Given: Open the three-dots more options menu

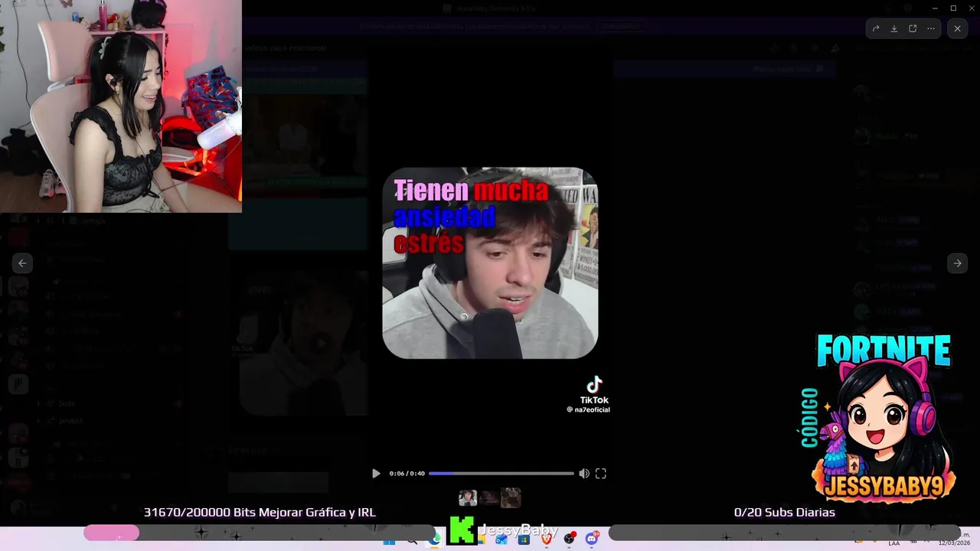Looking at the screenshot, I should [x=931, y=28].
